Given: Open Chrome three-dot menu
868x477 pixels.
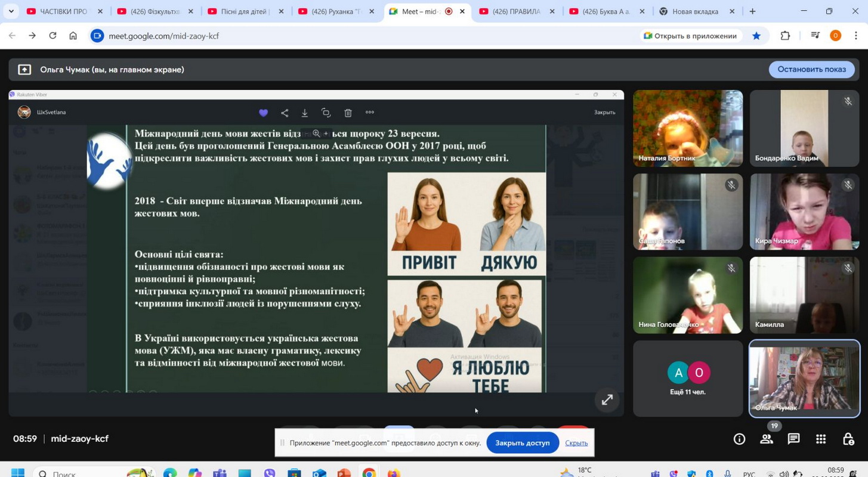Looking at the screenshot, I should tap(856, 36).
